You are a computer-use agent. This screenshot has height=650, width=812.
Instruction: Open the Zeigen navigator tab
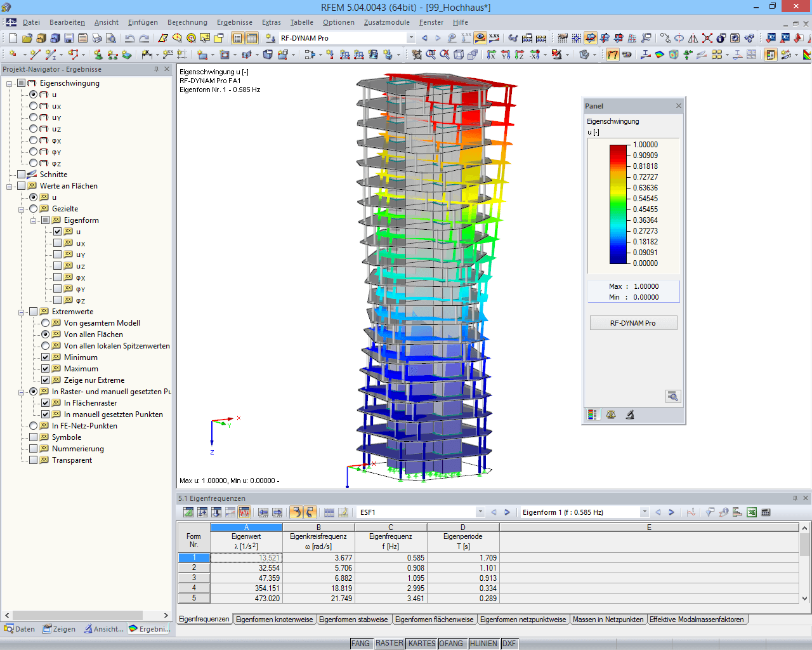tap(58, 629)
